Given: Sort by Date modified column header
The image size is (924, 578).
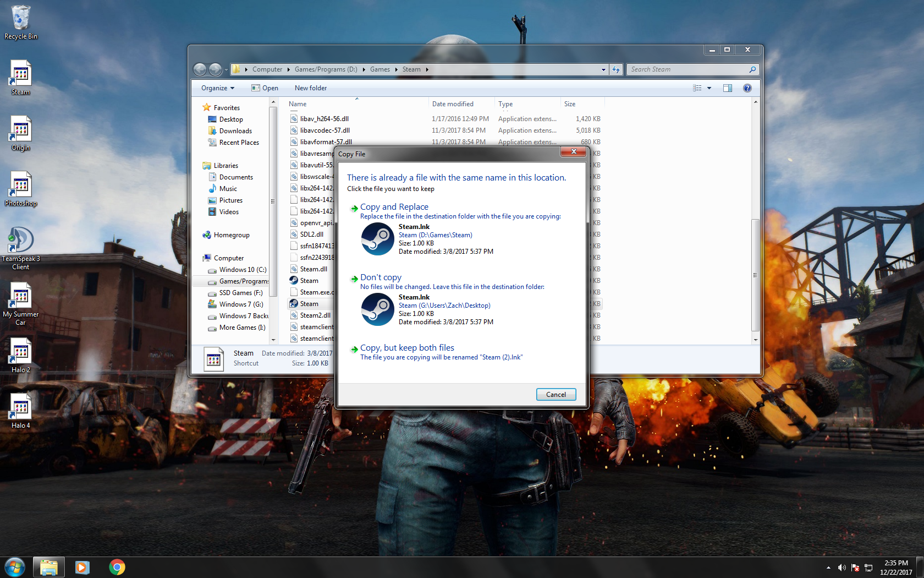Looking at the screenshot, I should pos(461,104).
